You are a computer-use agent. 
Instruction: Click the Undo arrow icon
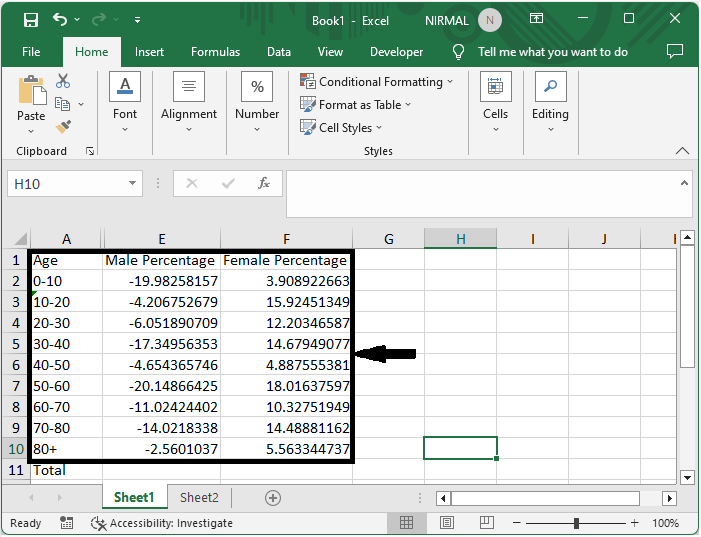click(60, 19)
